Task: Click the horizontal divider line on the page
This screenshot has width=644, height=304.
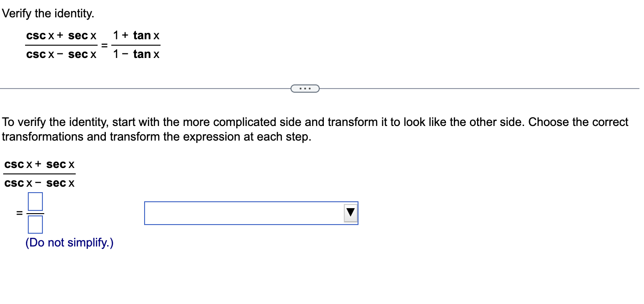Action: [137, 87]
